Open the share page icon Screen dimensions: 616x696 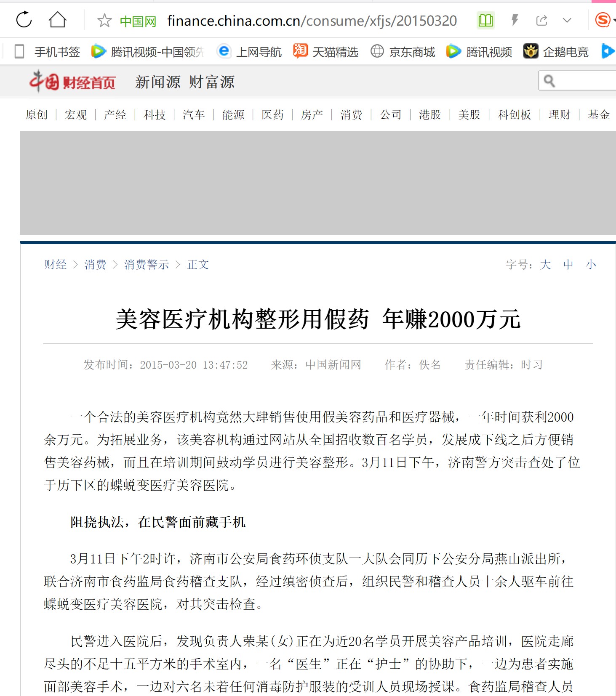[x=541, y=20]
